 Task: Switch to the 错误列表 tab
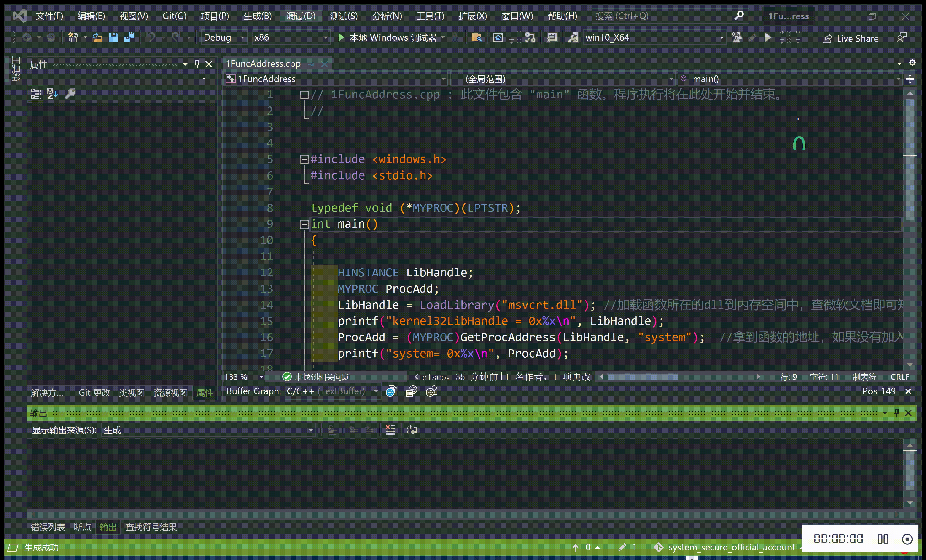click(48, 527)
